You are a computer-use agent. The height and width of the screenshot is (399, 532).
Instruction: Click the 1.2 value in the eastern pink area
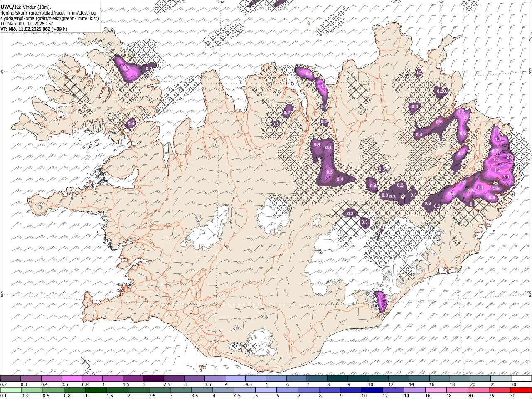tap(498, 170)
